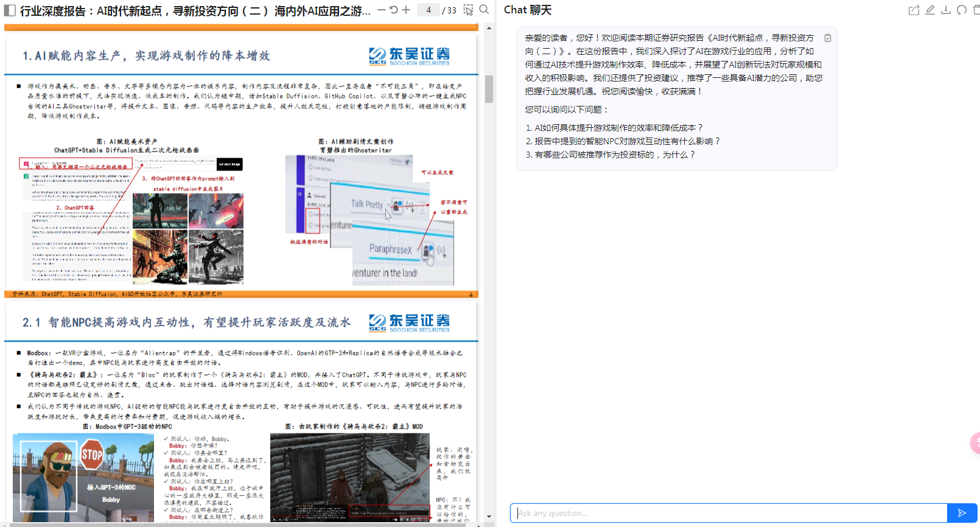Click the Modbox Bobby NPC image
This screenshot has height=527, width=980.
pos(83,478)
